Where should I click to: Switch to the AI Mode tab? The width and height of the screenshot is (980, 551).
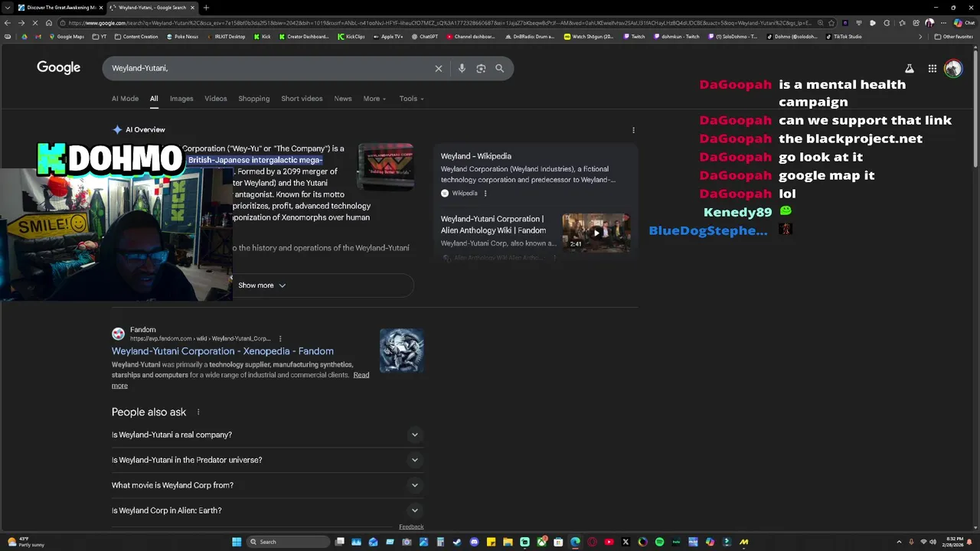(125, 99)
